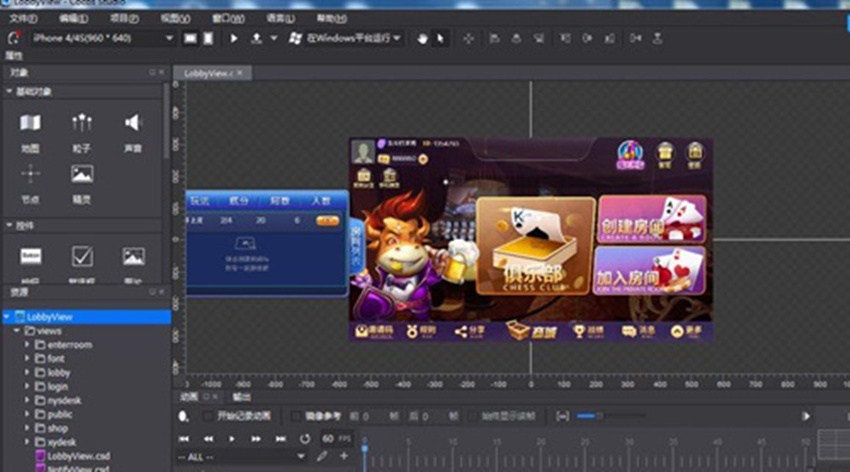Toggle the 始终显示该帧 checkbox

[473, 416]
